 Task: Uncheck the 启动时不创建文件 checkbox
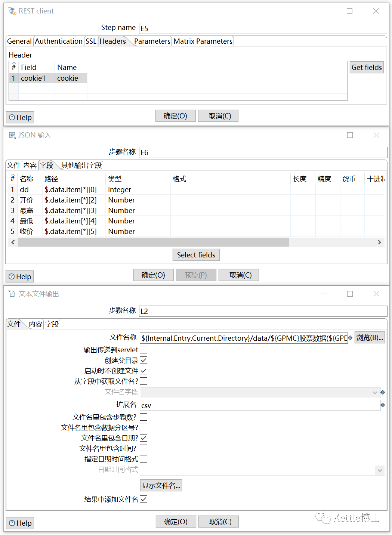[143, 371]
